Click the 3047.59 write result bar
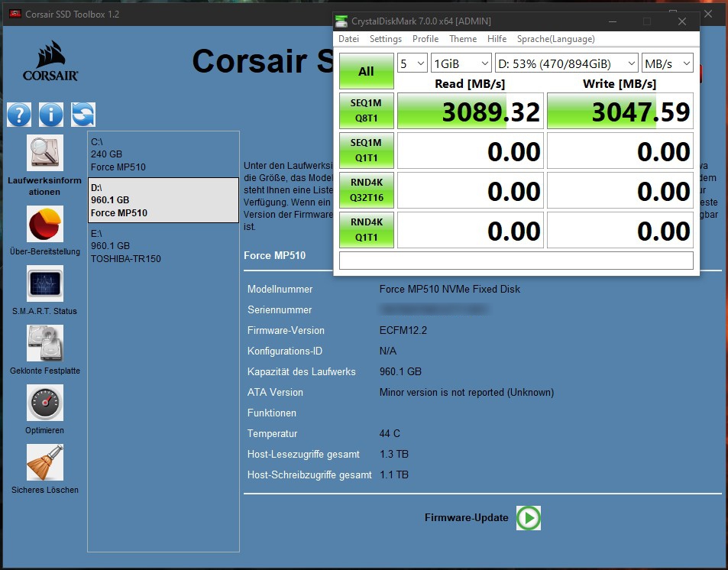 tap(620, 111)
